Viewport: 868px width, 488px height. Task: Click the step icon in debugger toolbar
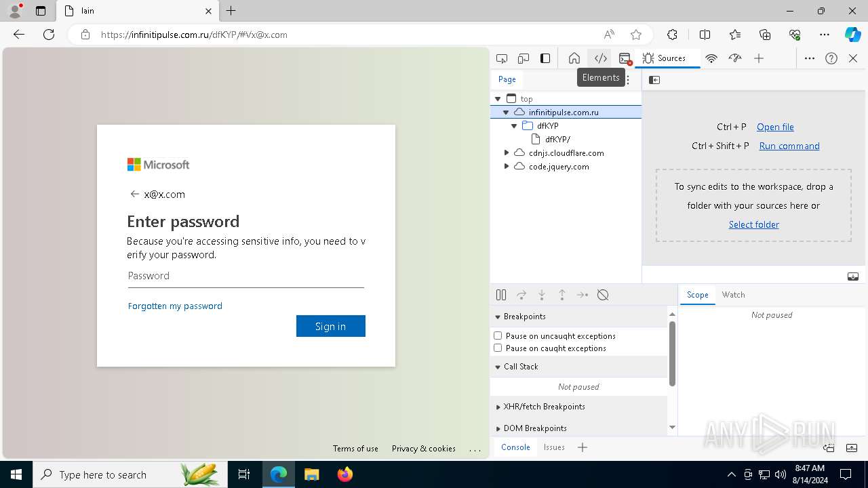point(583,295)
